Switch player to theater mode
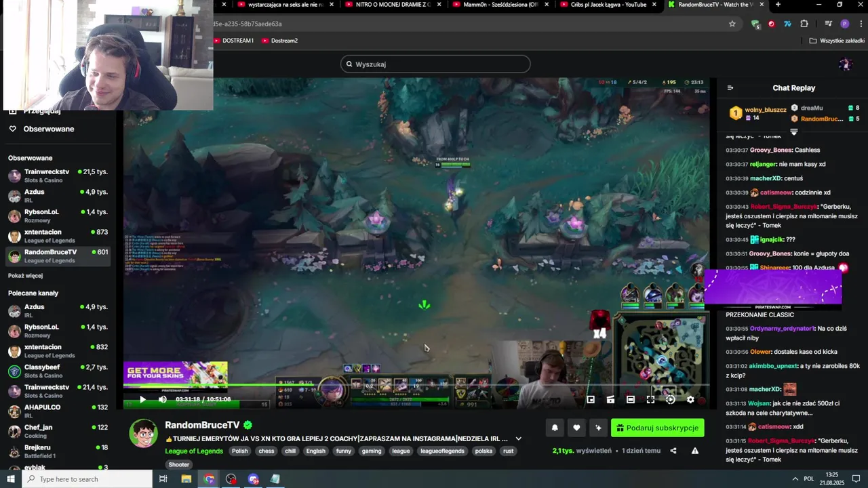 [631, 400]
